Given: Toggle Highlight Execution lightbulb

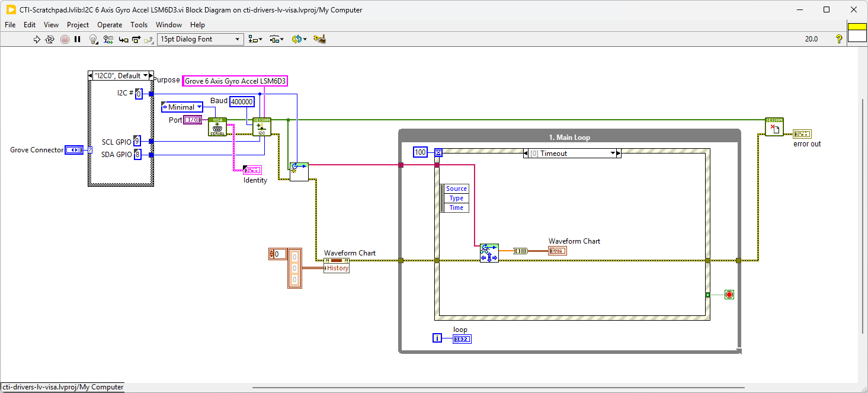Looking at the screenshot, I should pos(93,39).
